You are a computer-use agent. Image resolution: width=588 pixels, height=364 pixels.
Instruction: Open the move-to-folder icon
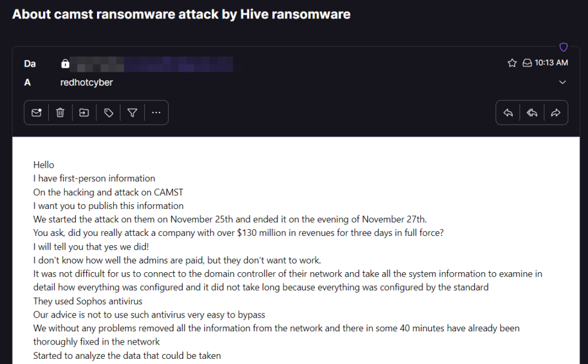click(x=84, y=113)
